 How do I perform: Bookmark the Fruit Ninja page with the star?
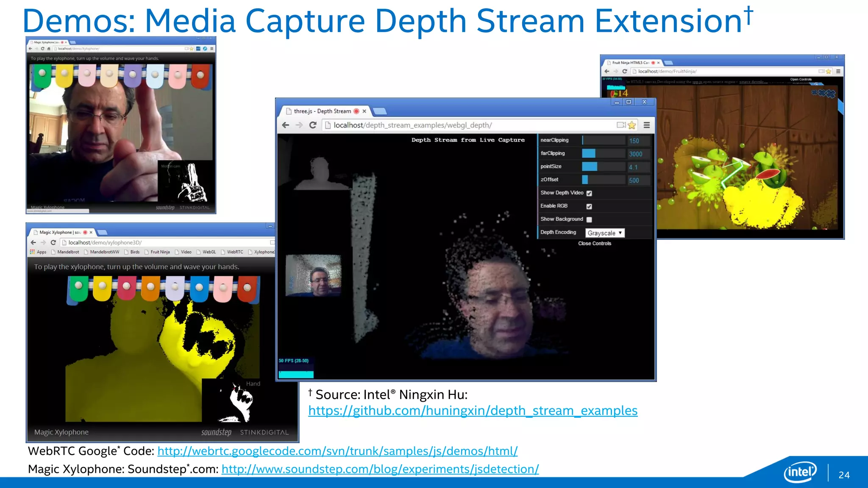pyautogui.click(x=829, y=71)
